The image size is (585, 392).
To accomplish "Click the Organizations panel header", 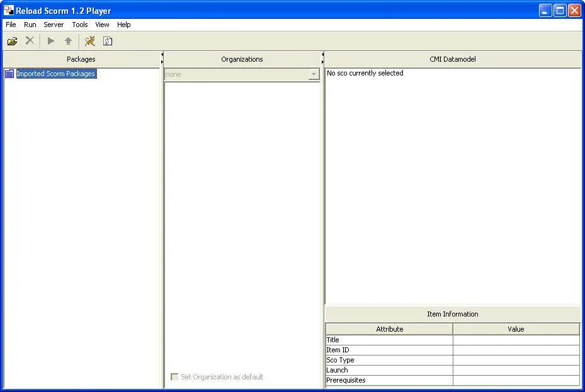I will coord(242,59).
